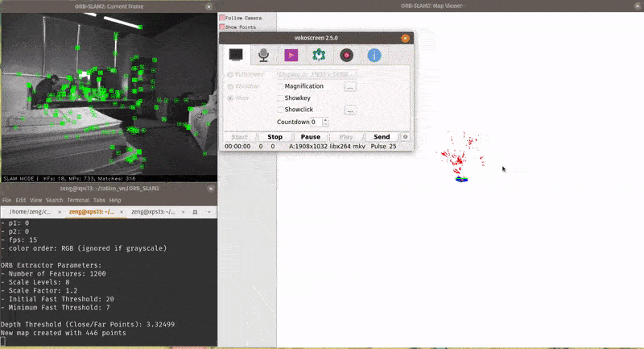The height and width of the screenshot is (349, 644).
Task: Open the Tabs menu in terminal
Action: (x=99, y=200)
